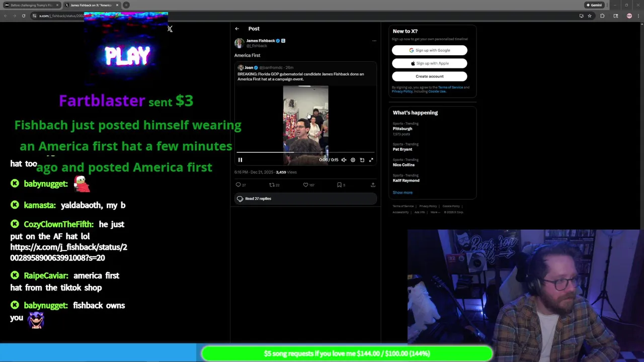The image size is (644, 362).
Task: Open a new browser tab
Action: (x=126, y=5)
